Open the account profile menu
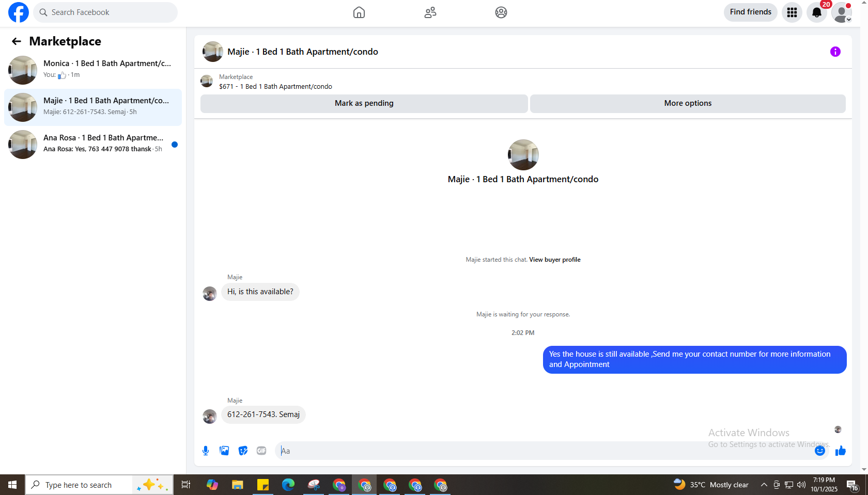Image resolution: width=868 pixels, height=495 pixels. pos(842,12)
